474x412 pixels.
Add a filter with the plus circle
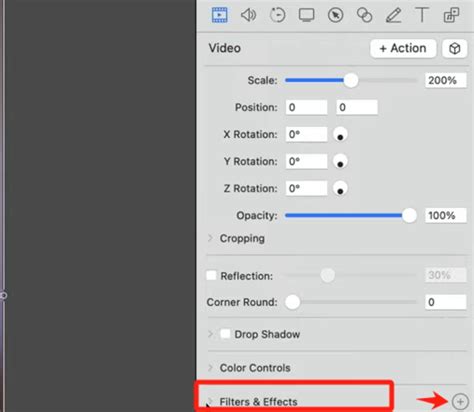point(460,402)
